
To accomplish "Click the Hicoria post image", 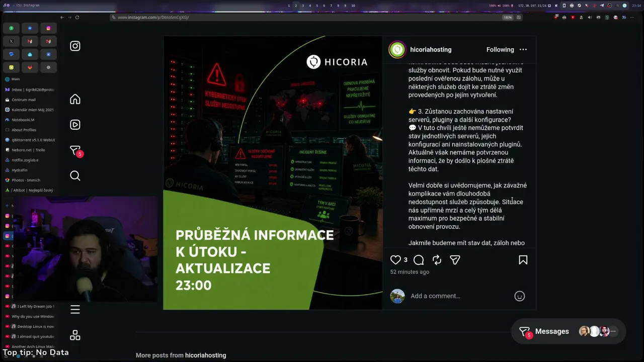I will coord(273,173).
